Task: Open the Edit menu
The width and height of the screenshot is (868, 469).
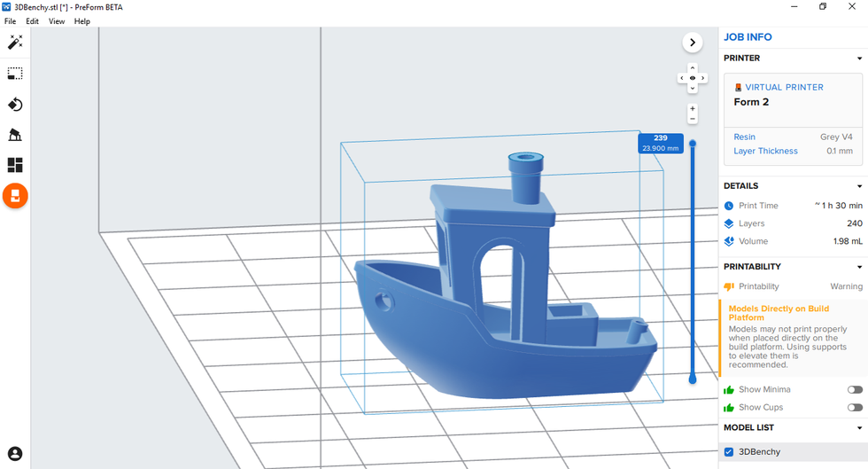Action: pos(32,21)
